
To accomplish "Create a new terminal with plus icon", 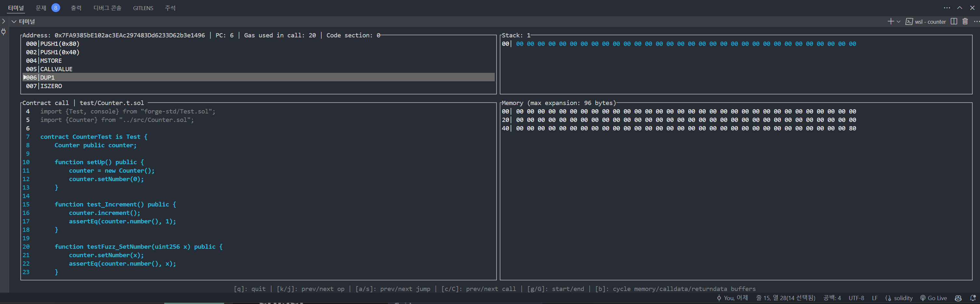I will point(891,22).
